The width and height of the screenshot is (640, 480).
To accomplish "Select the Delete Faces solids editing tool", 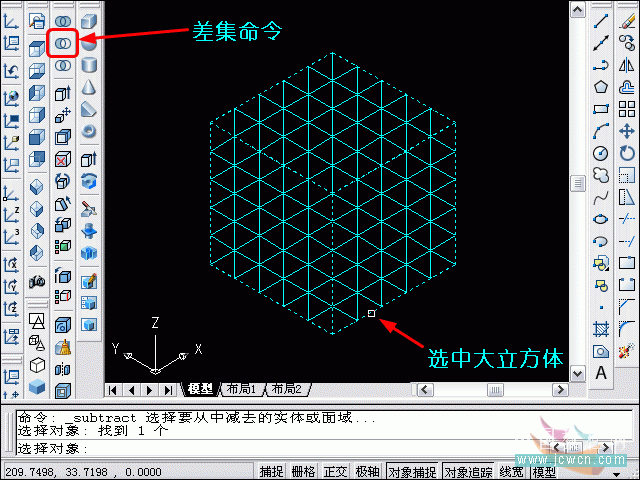I will (x=62, y=159).
